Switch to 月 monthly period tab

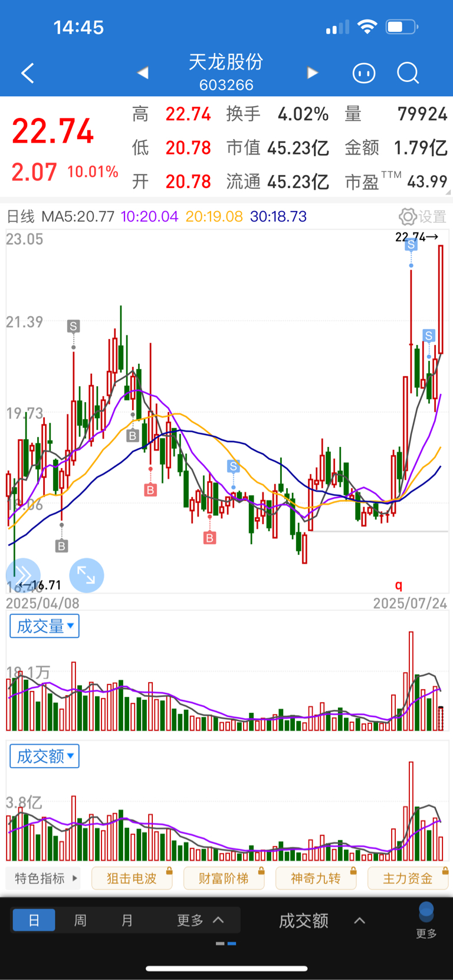click(127, 920)
